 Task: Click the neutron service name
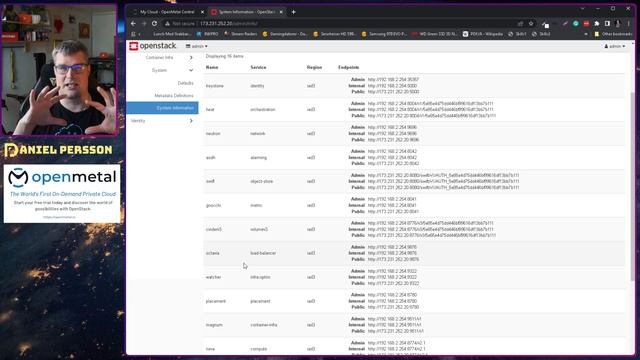click(x=213, y=134)
